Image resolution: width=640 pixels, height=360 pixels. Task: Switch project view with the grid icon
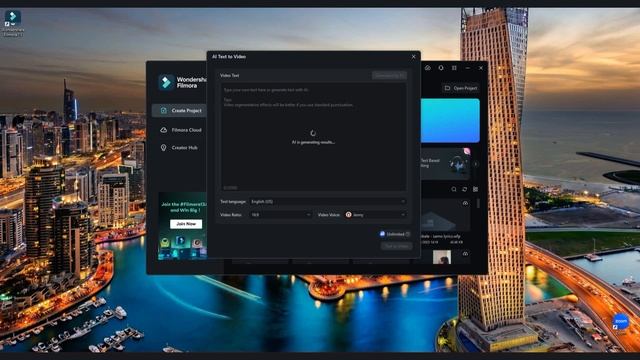(x=476, y=189)
